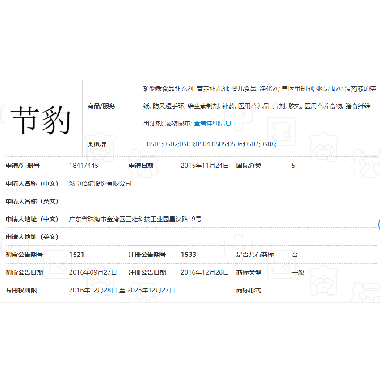
Task: Select the 商品/服务 field label
Action: (101, 106)
